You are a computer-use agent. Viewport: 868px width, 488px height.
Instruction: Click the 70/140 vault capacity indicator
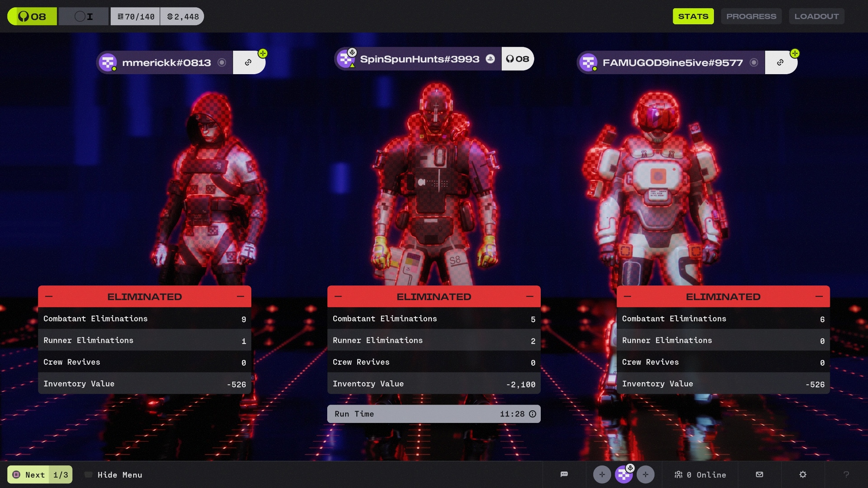[x=135, y=16]
